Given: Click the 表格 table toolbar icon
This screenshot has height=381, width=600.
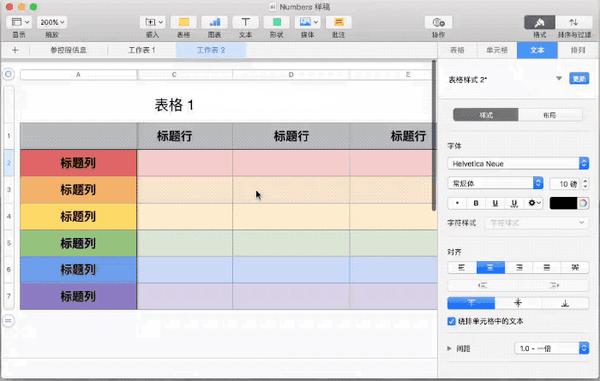Looking at the screenshot, I should click(183, 22).
